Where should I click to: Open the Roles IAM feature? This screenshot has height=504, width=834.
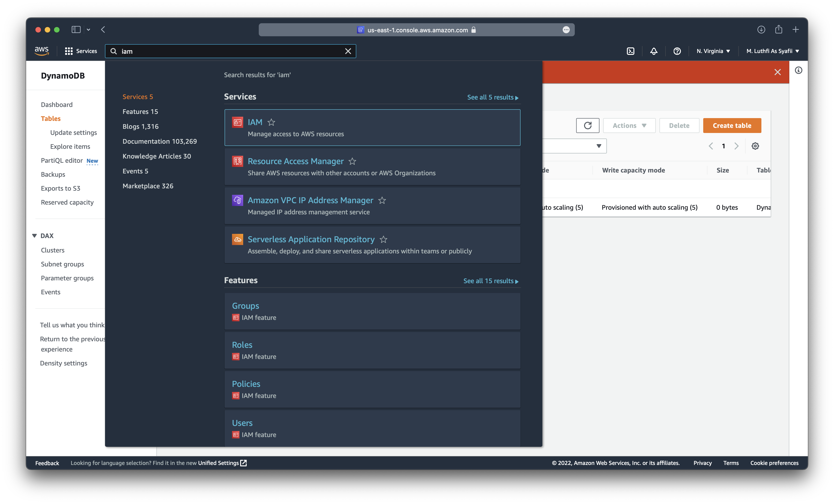click(x=372, y=350)
